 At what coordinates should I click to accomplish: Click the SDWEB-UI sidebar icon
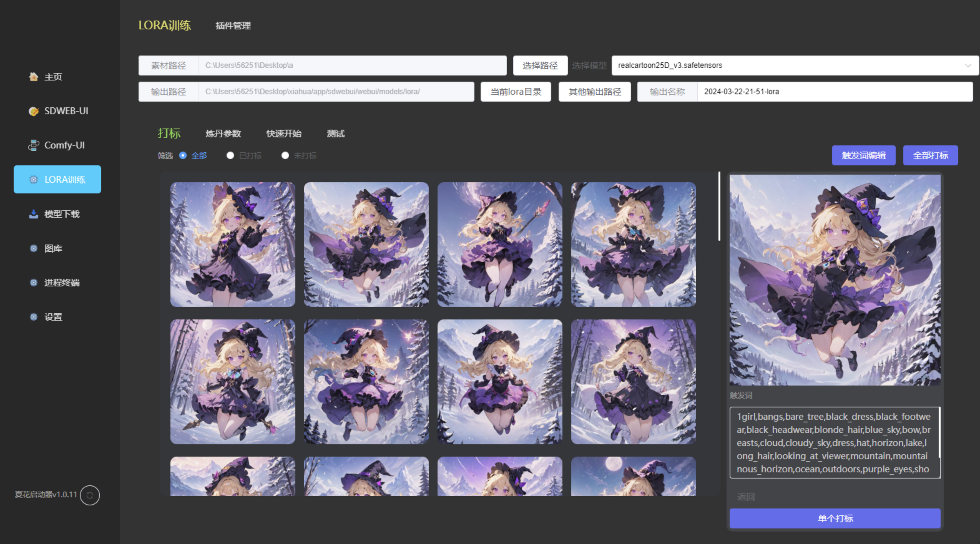33,111
